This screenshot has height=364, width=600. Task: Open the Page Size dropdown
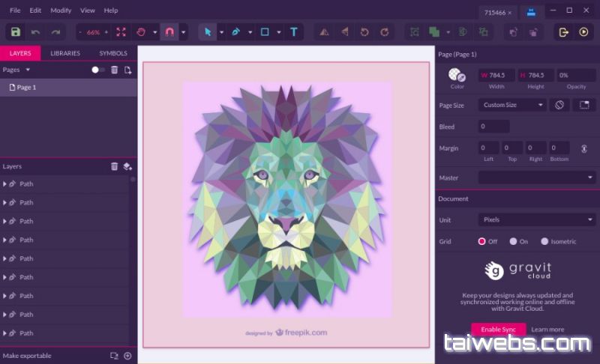click(x=512, y=106)
